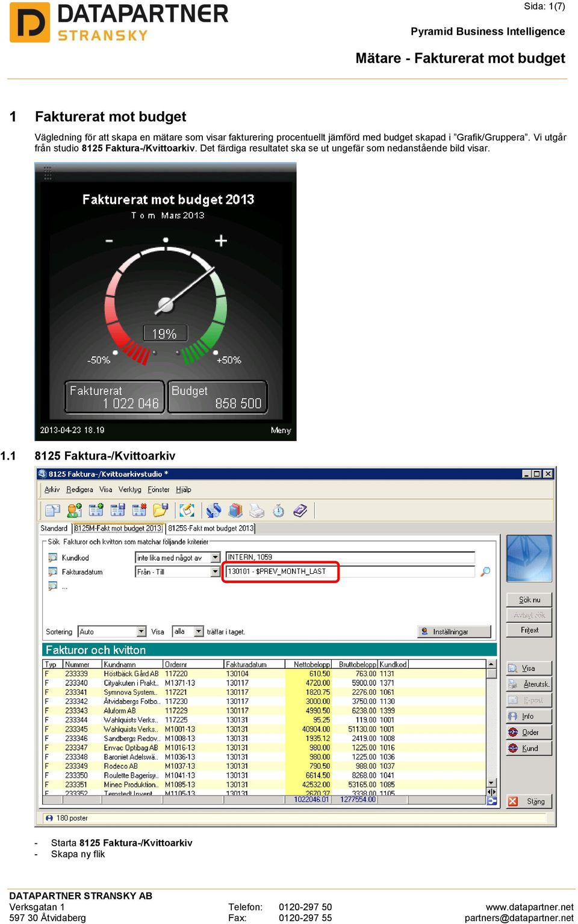
Task: Open the Redigera menu
Action: point(79,490)
